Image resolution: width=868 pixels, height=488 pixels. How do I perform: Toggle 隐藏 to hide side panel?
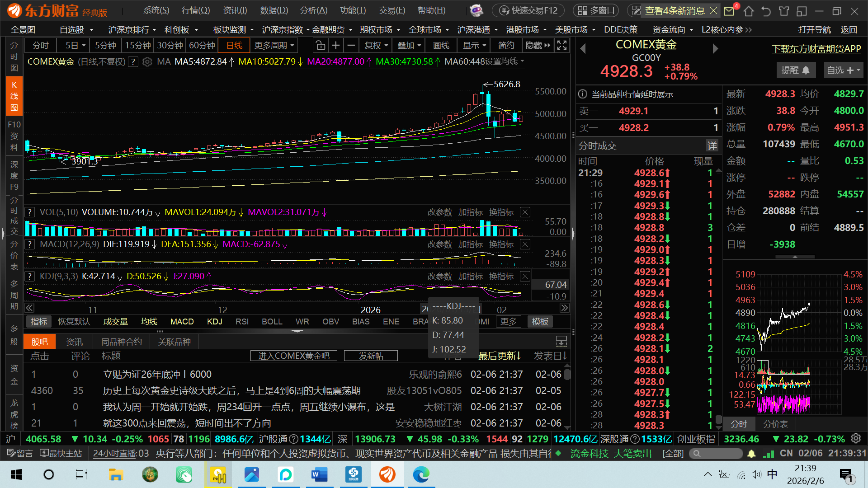click(538, 46)
